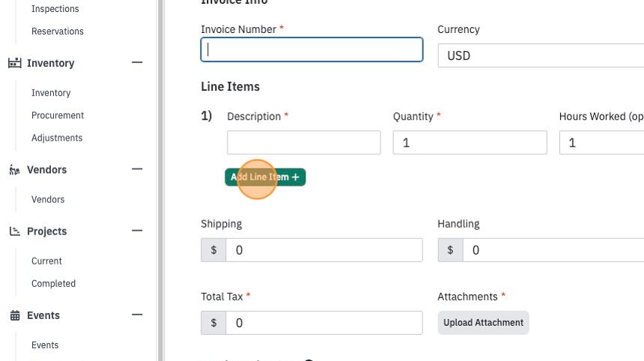The image size is (644, 361).
Task: Collapse the Inventory section
Action: point(137,62)
